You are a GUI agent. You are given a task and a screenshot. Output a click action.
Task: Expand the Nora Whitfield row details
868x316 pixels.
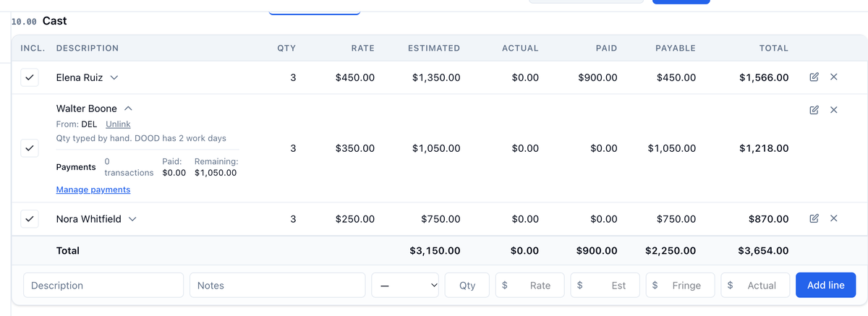132,219
